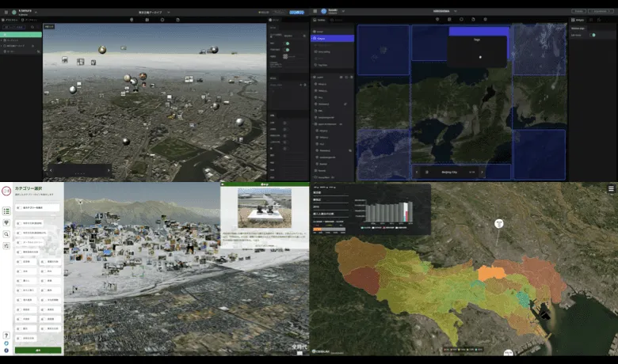This screenshot has height=364, width=618.
Task: Toggle the second green switch in the 3D city editor properties
Action: click(287, 50)
